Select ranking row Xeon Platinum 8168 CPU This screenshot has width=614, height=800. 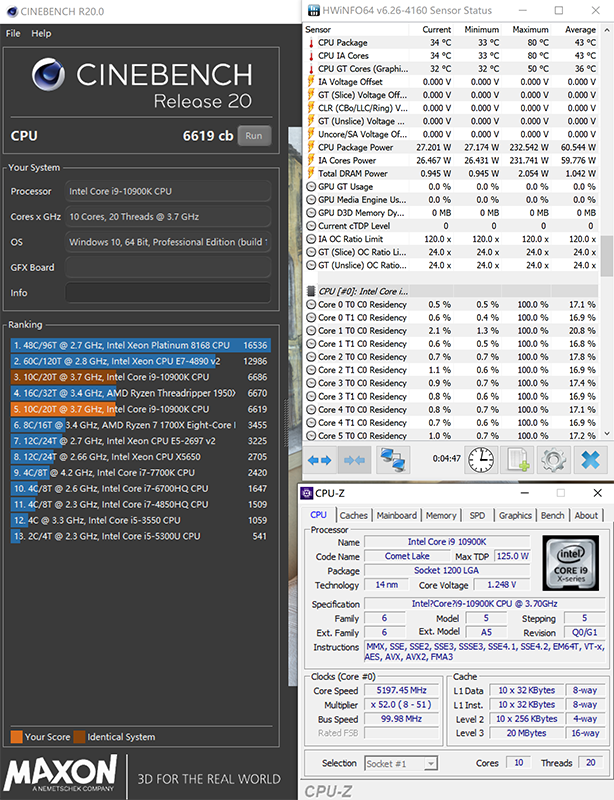click(x=140, y=345)
